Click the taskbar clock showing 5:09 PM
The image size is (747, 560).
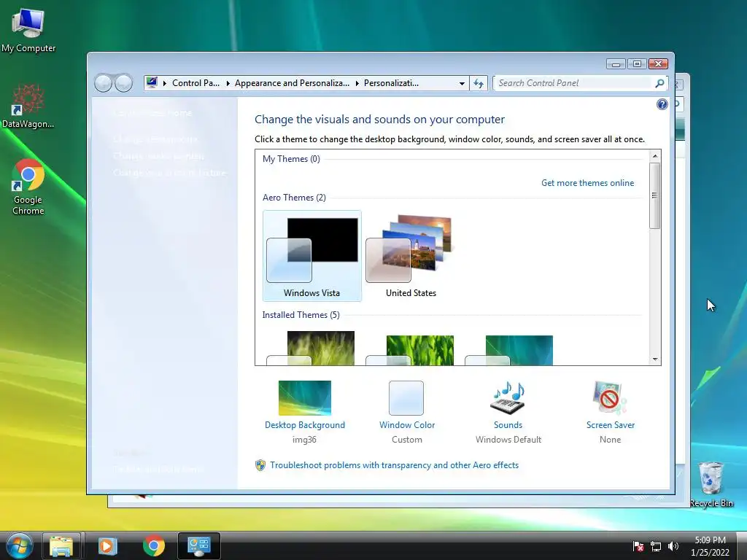(711, 546)
